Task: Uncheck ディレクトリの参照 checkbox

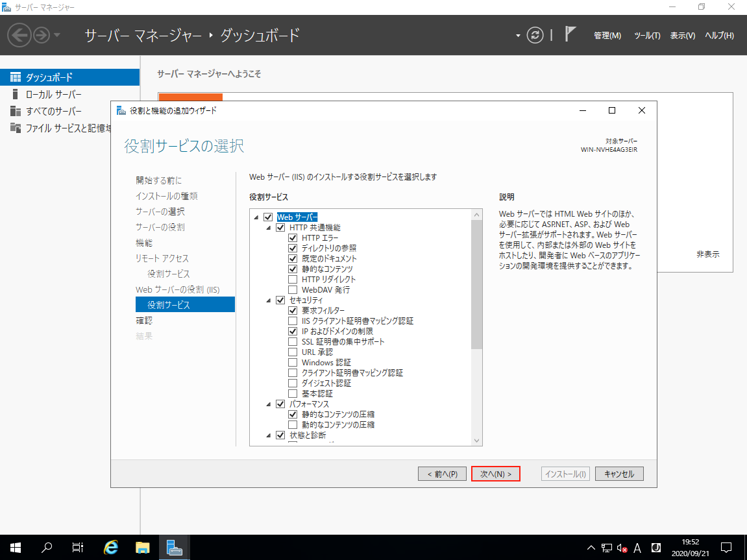Action: [293, 248]
